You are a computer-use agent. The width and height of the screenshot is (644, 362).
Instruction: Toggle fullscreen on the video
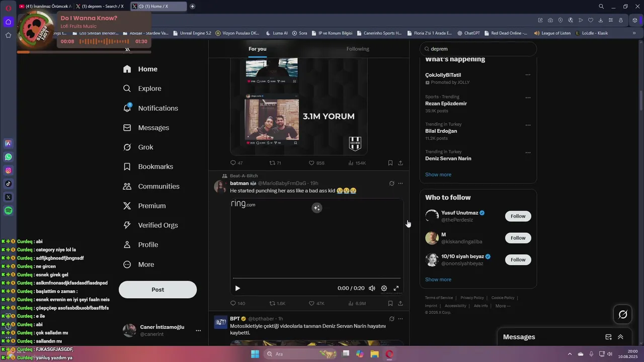tap(396, 288)
